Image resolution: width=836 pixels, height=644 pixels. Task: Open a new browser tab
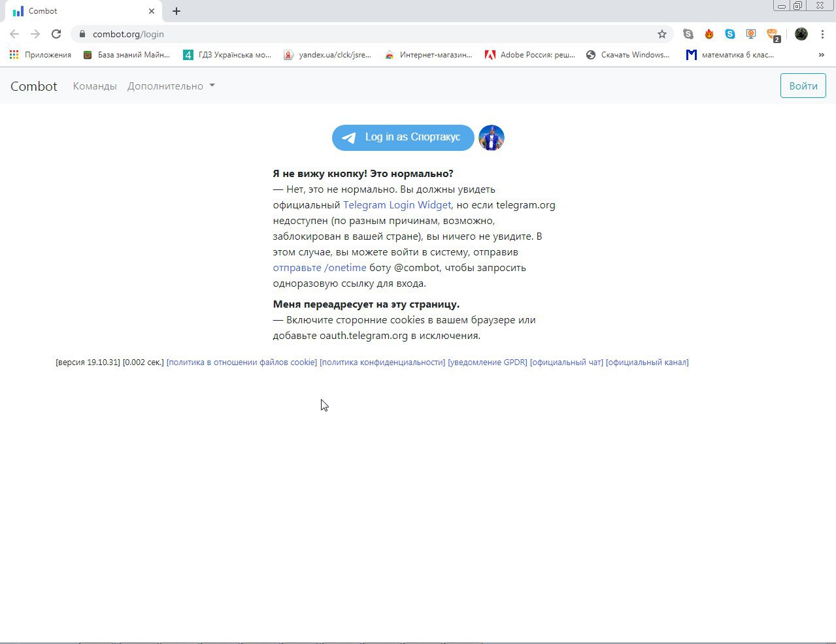tap(176, 11)
